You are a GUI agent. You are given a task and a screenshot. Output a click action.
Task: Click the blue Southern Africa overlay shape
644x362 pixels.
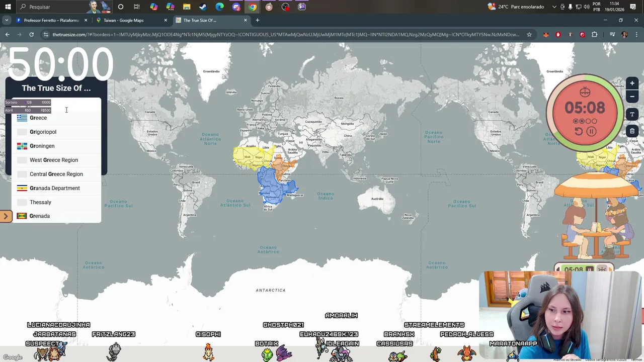[274, 186]
